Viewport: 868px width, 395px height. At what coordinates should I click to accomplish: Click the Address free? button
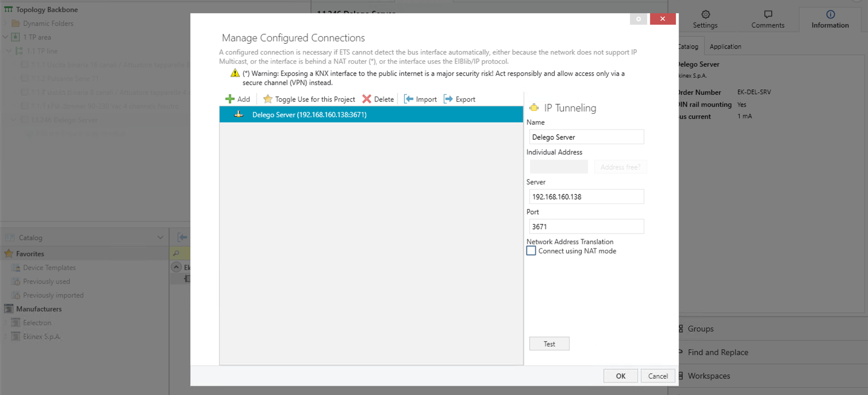pyautogui.click(x=620, y=167)
